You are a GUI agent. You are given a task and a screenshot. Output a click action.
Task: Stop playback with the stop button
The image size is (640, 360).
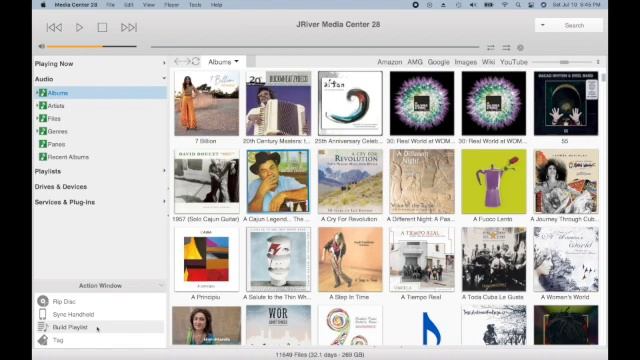[102, 27]
